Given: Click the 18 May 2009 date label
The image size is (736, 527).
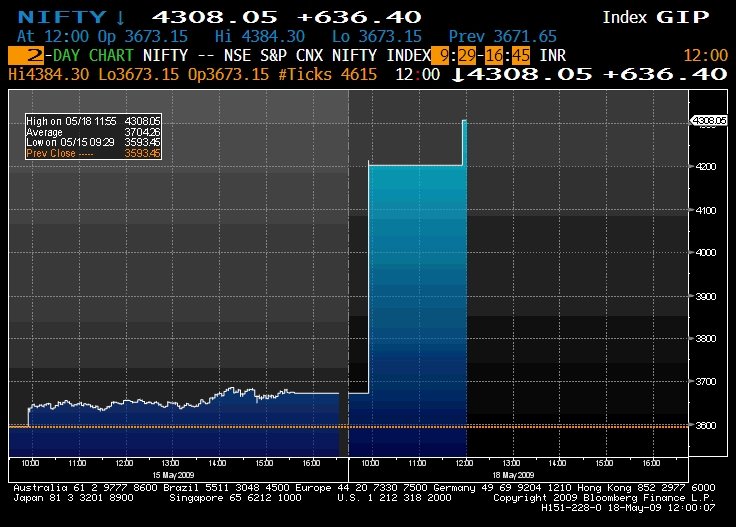Looking at the screenshot, I should [513, 475].
